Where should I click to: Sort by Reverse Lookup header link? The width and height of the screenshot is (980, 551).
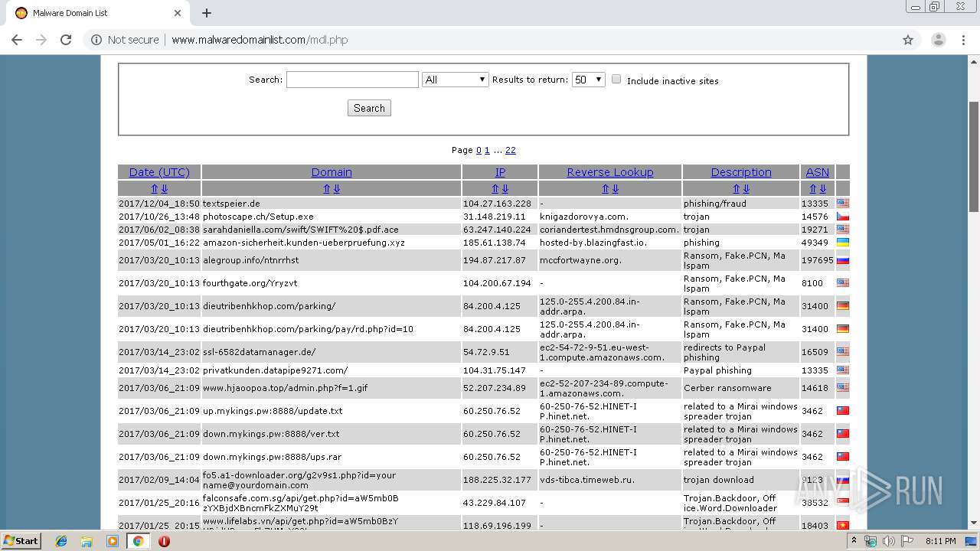point(610,172)
